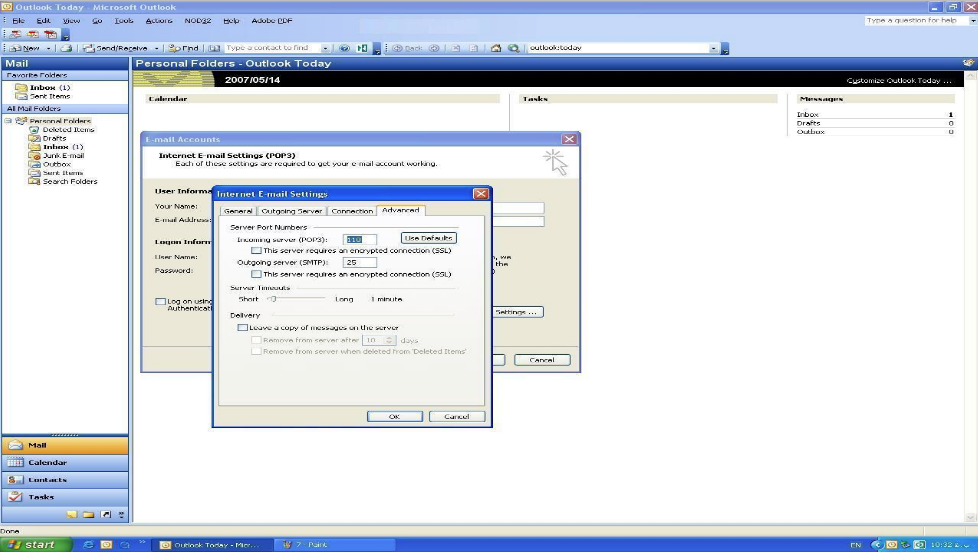Viewport: 978px width, 552px height.
Task: Click Send/Receive toolbar button
Action: [x=116, y=48]
